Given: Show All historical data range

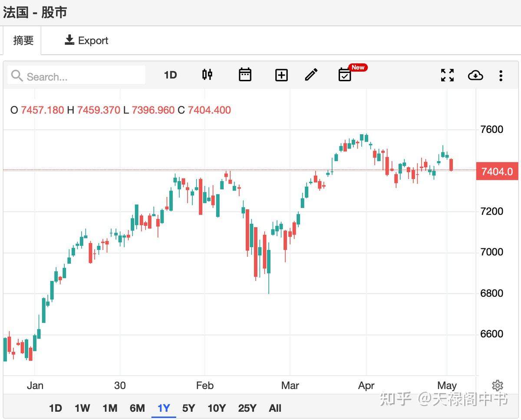Looking at the screenshot, I should (x=275, y=408).
